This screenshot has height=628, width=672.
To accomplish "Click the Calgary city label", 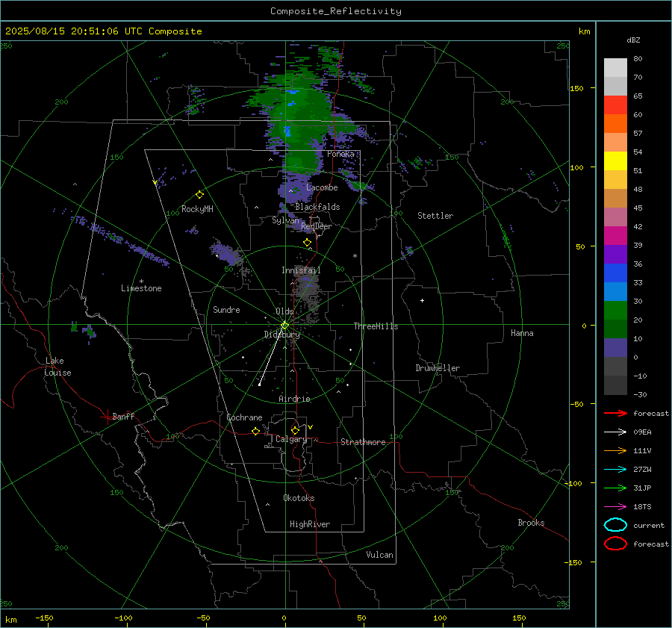I will click(x=291, y=439).
